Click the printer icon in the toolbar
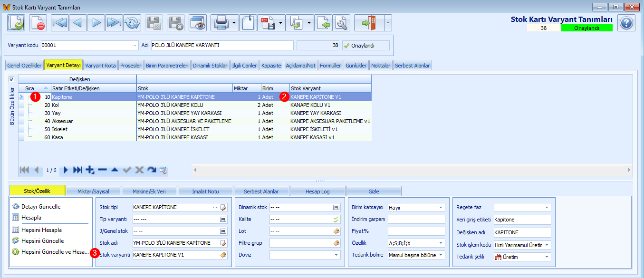The image size is (644, 278). [221, 23]
